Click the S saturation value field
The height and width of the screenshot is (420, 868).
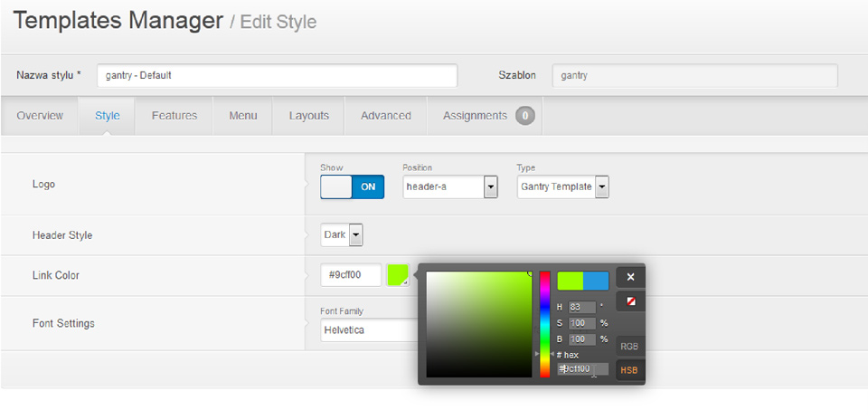(x=581, y=323)
